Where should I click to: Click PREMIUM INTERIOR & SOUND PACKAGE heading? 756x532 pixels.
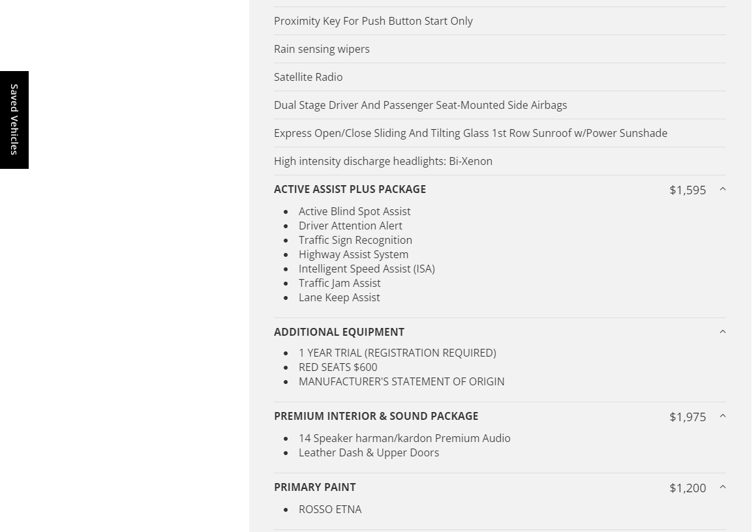(376, 416)
